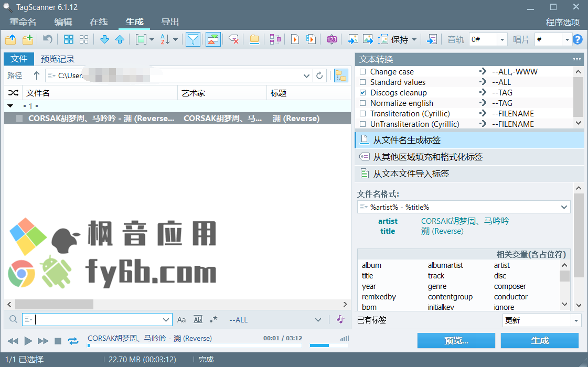588x367 pixels.
Task: Click the open folder toolbar icon
Action: click(x=10, y=39)
